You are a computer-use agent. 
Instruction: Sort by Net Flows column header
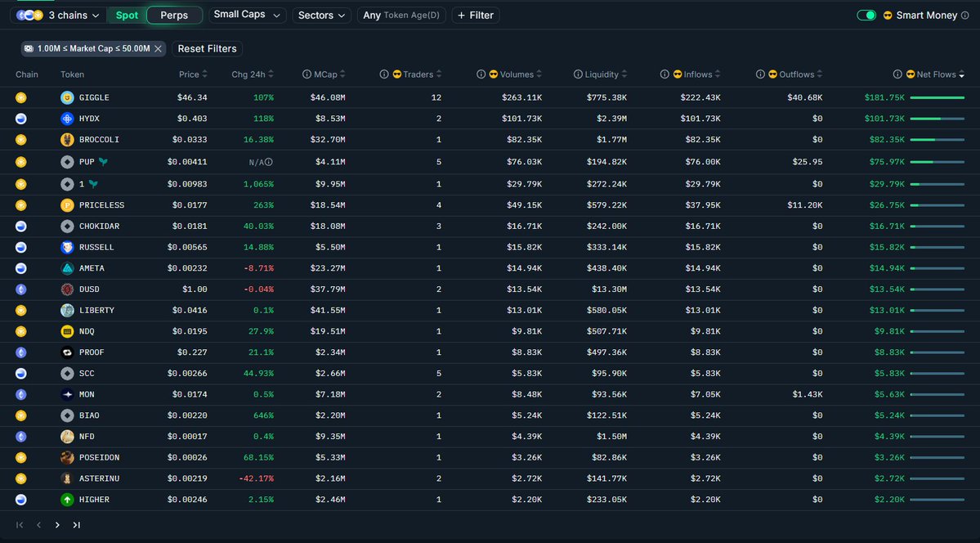(935, 74)
